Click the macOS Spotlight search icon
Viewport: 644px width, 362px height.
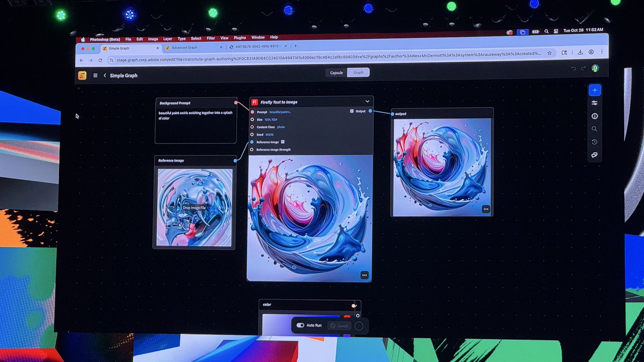[x=546, y=32]
